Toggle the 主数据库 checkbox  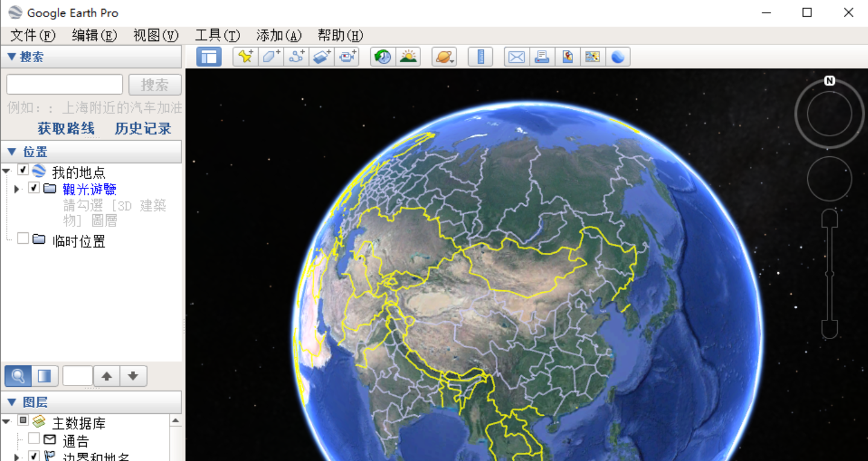point(23,420)
